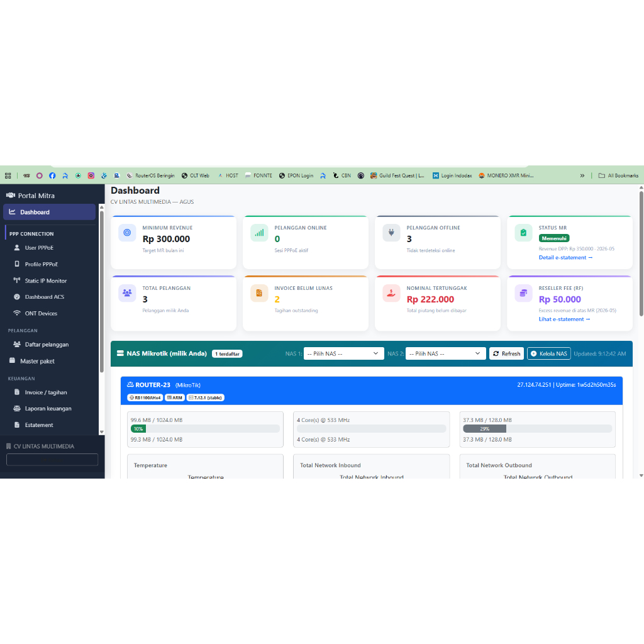Click the 1 terdaftar badge

(227, 354)
